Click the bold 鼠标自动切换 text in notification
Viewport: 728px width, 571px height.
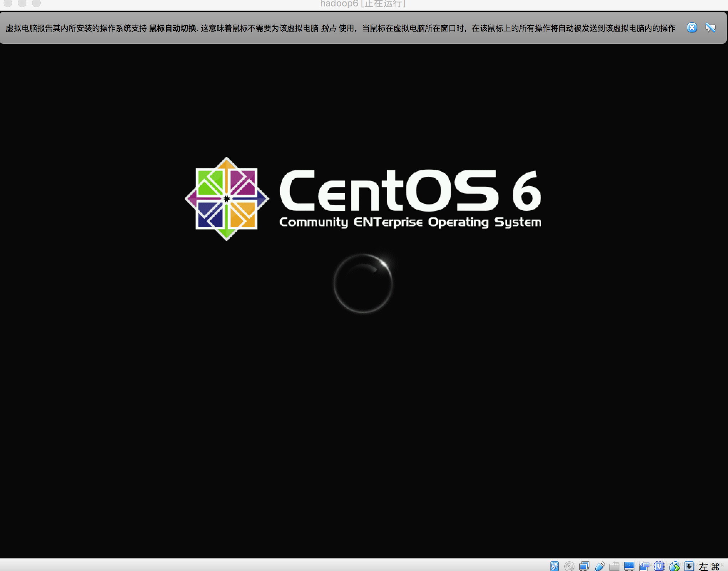[x=173, y=28]
